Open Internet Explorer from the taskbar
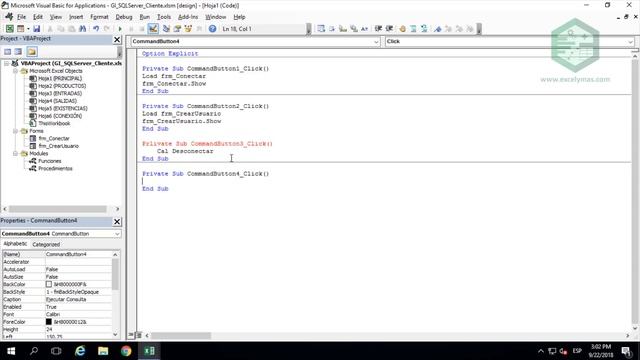 [x=80, y=351]
